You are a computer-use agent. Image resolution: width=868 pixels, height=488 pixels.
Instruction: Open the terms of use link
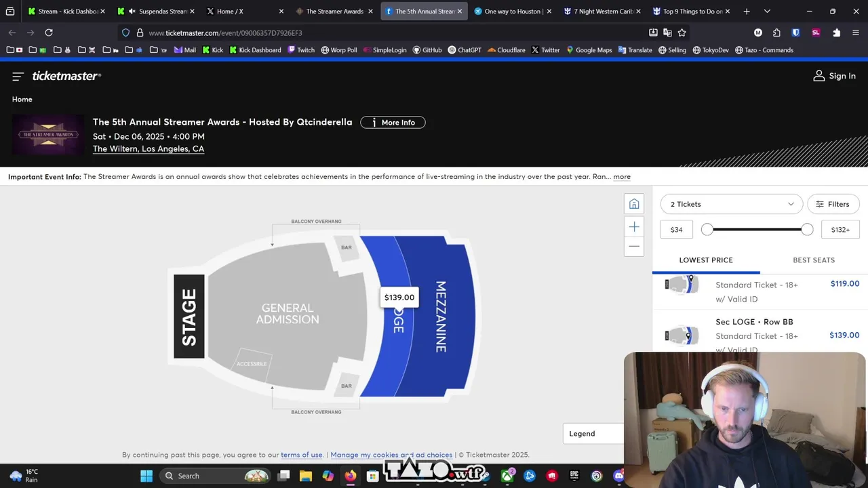point(302,455)
